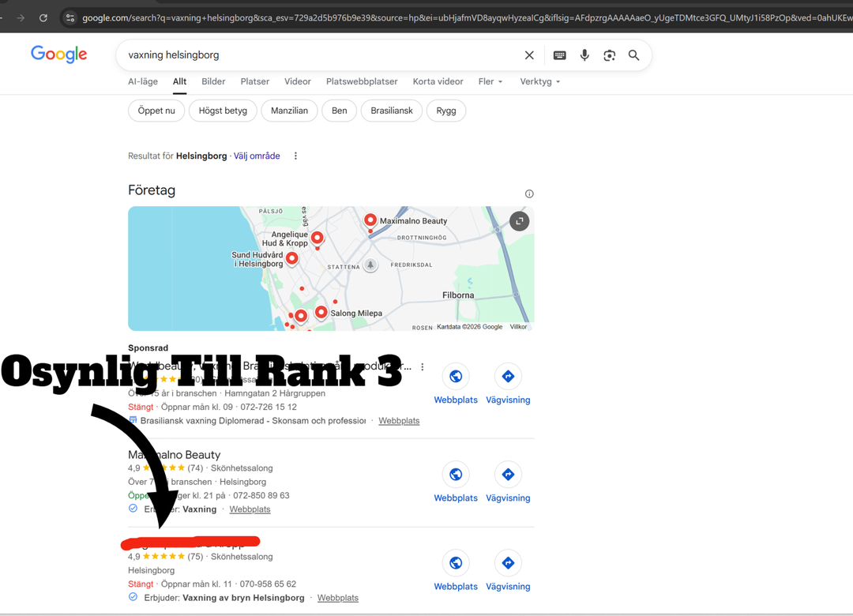Get directions icon for third listing
The width and height of the screenshot is (853, 616).
(x=508, y=562)
